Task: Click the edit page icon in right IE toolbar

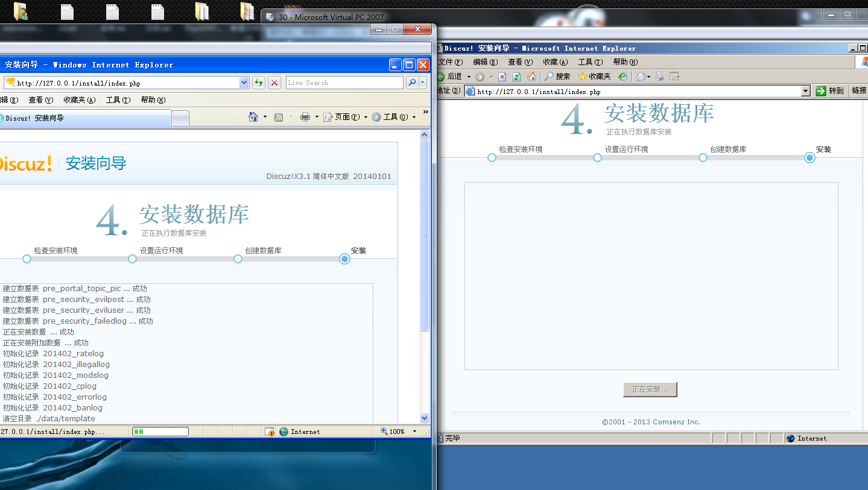Action: (x=674, y=77)
